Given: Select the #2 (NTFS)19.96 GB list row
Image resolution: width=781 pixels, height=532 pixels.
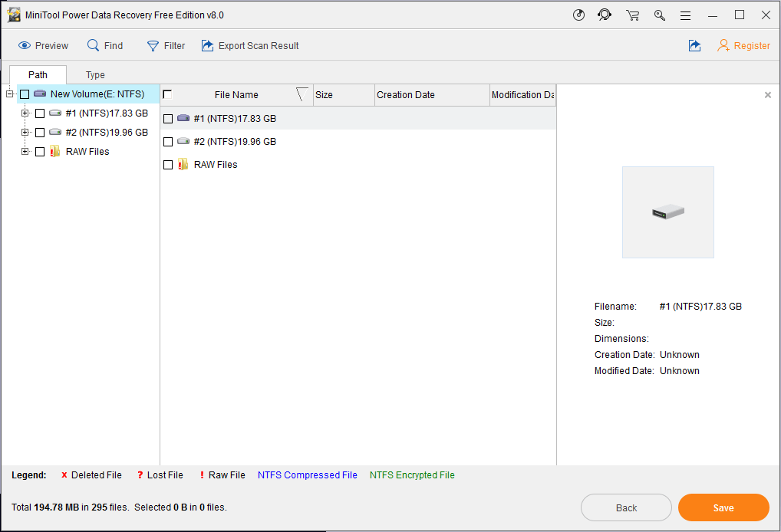Looking at the screenshot, I should [x=358, y=142].
